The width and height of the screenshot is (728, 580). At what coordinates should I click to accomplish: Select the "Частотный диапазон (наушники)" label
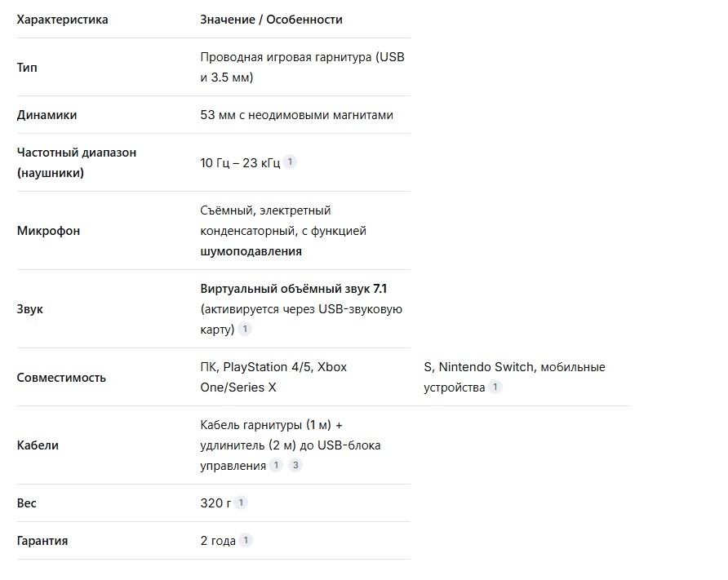click(76, 162)
